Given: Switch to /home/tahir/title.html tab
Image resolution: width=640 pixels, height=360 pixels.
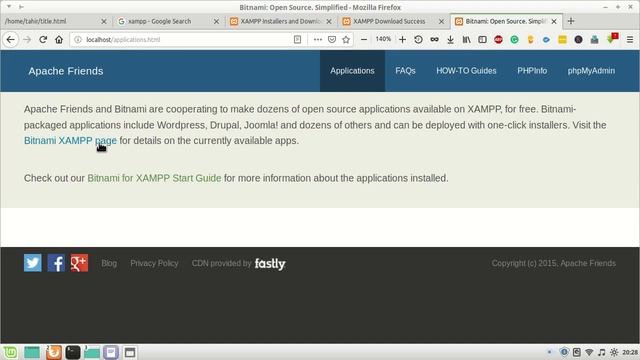Looking at the screenshot, I should (x=56, y=21).
